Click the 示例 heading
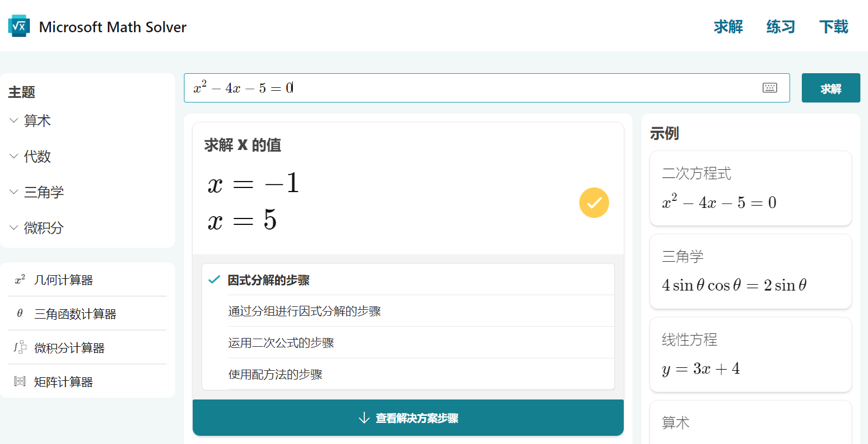 pos(664,134)
